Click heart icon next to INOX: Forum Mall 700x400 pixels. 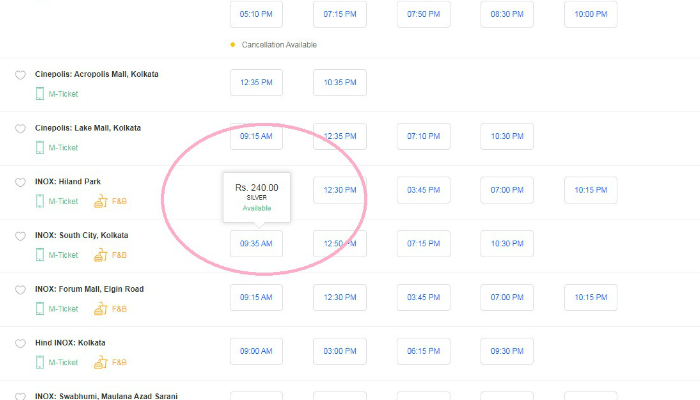coord(20,290)
